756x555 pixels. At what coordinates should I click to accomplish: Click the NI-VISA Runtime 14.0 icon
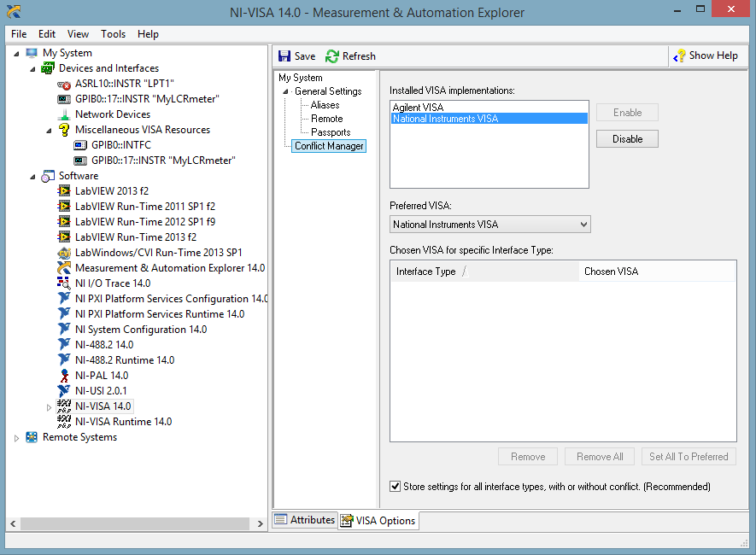pos(64,422)
